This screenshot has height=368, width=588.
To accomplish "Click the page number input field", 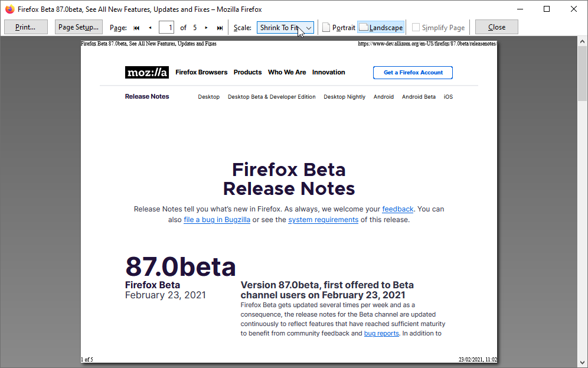I will point(167,28).
